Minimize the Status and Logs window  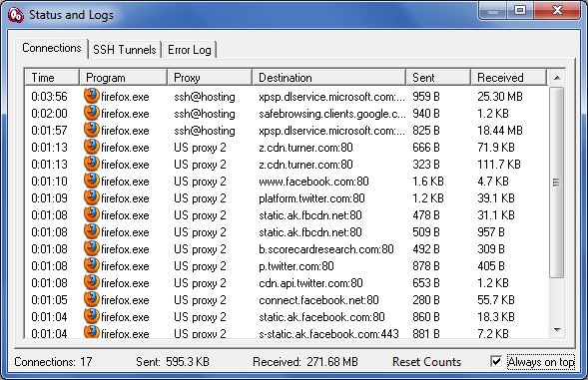click(493, 11)
